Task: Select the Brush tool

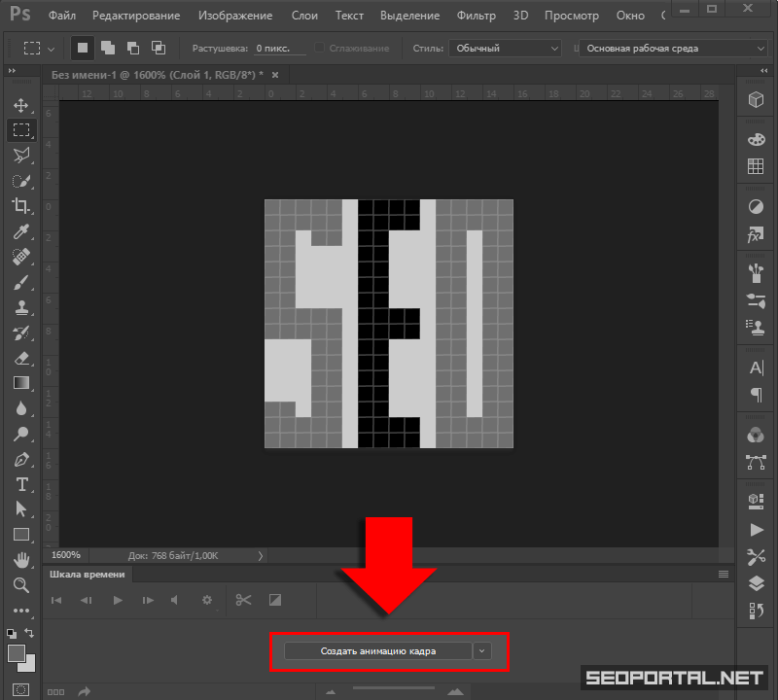Action: [x=21, y=282]
